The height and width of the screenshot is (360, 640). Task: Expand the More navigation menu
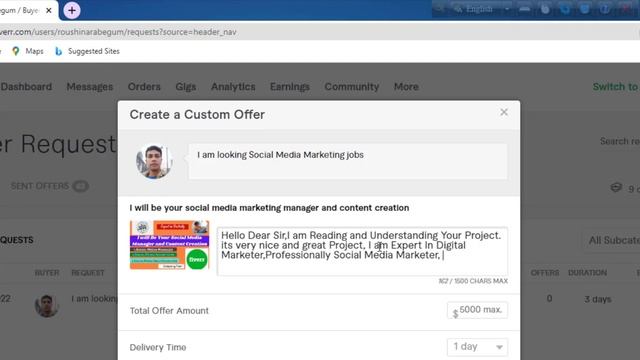point(406,87)
